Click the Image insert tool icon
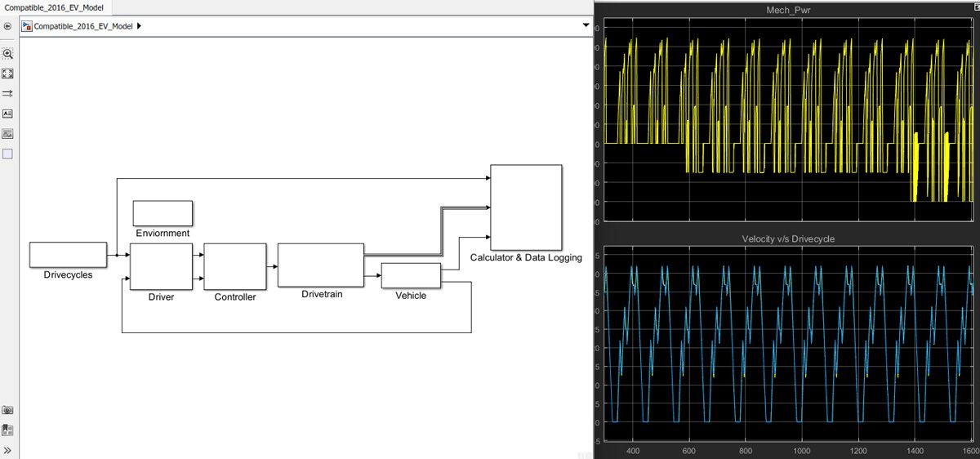 8,133
